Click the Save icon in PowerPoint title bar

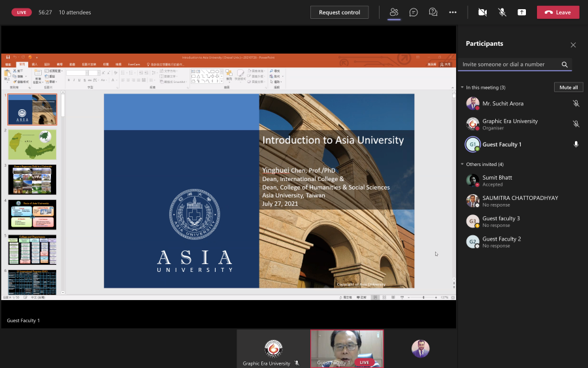click(8, 58)
